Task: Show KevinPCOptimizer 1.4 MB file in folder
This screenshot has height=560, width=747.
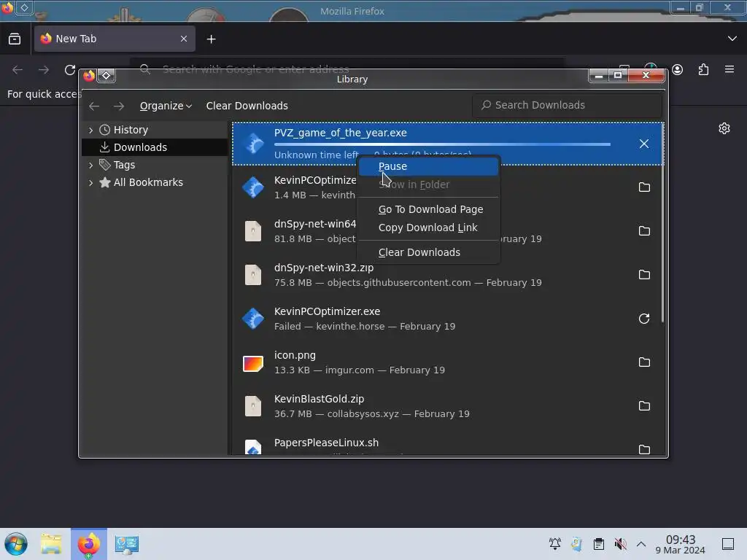Action: [644, 187]
